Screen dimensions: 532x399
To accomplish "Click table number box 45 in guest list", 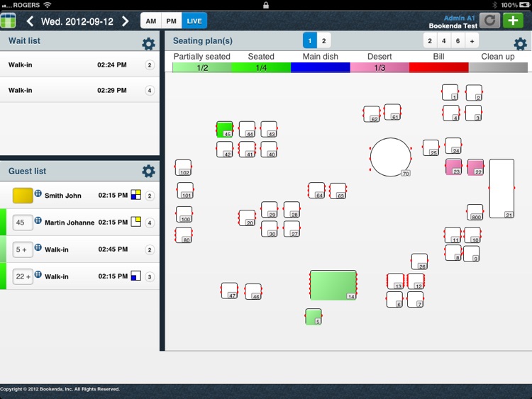I will coord(23,223).
